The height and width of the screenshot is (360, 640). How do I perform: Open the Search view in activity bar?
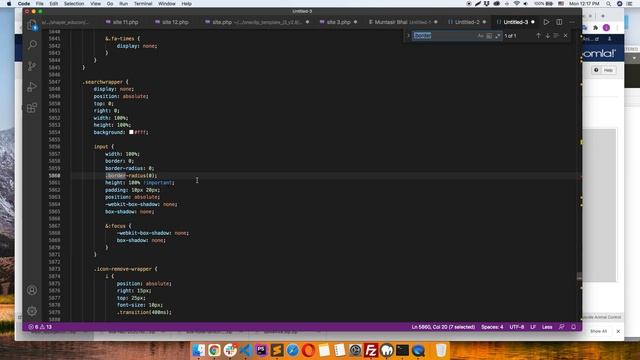pyautogui.click(x=32, y=45)
